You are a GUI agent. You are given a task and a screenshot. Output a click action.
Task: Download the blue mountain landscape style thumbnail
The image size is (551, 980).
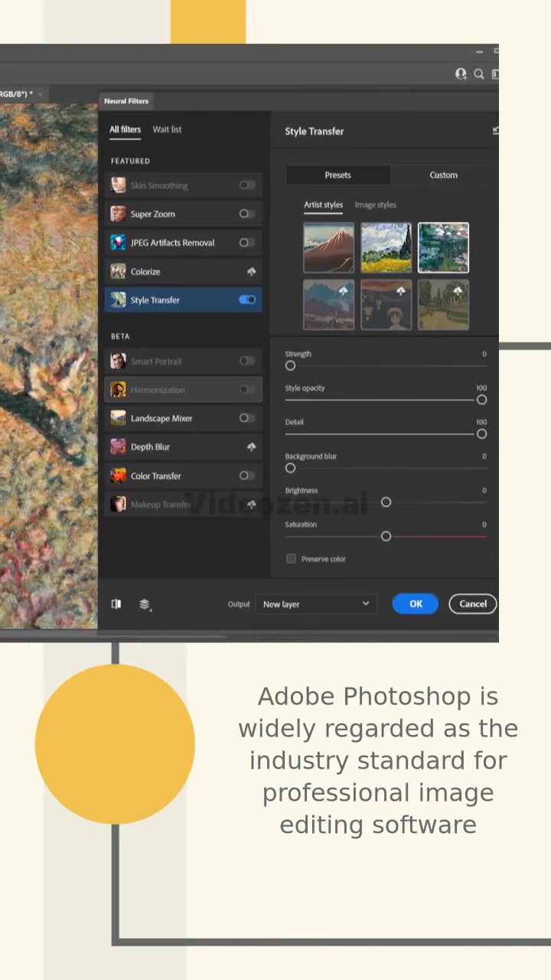tap(328, 305)
